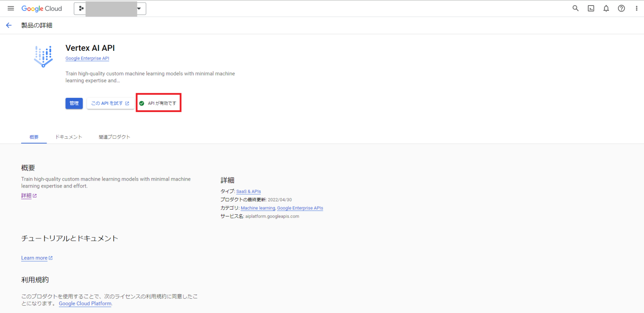
Task: Click the API が有効です status text
Action: tap(162, 103)
